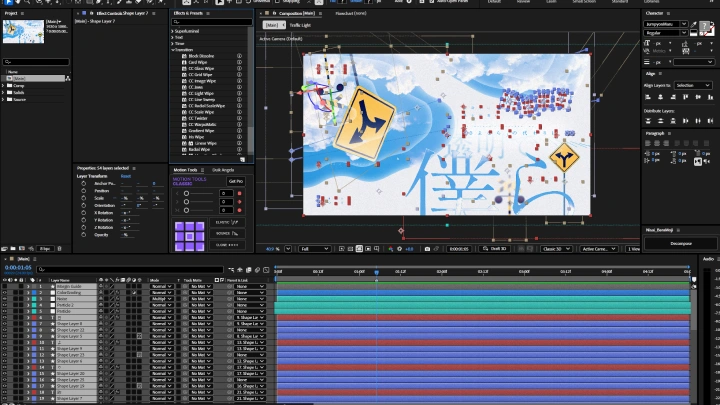Open the Character panel menu icon
This screenshot has width=720, height=405.
(x=668, y=13)
